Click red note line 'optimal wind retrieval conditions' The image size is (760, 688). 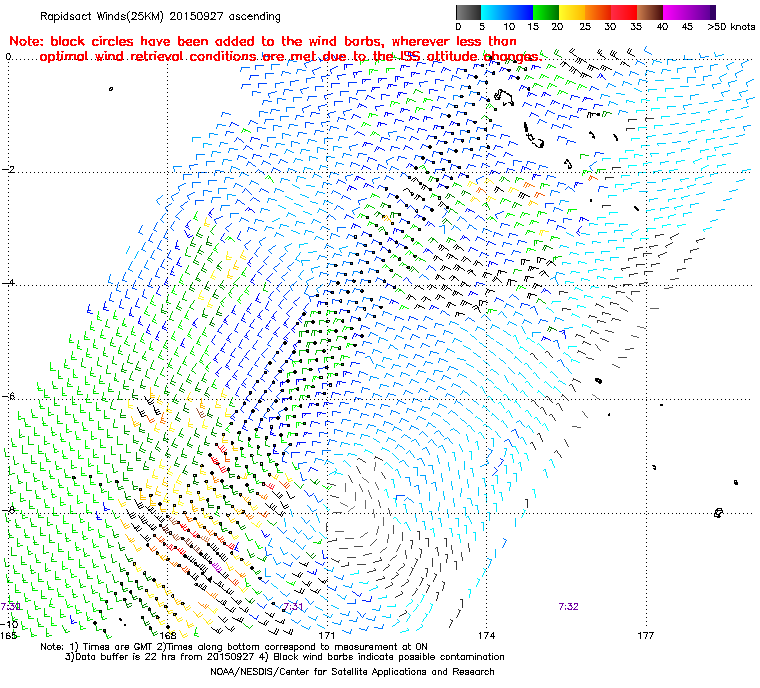point(291,56)
